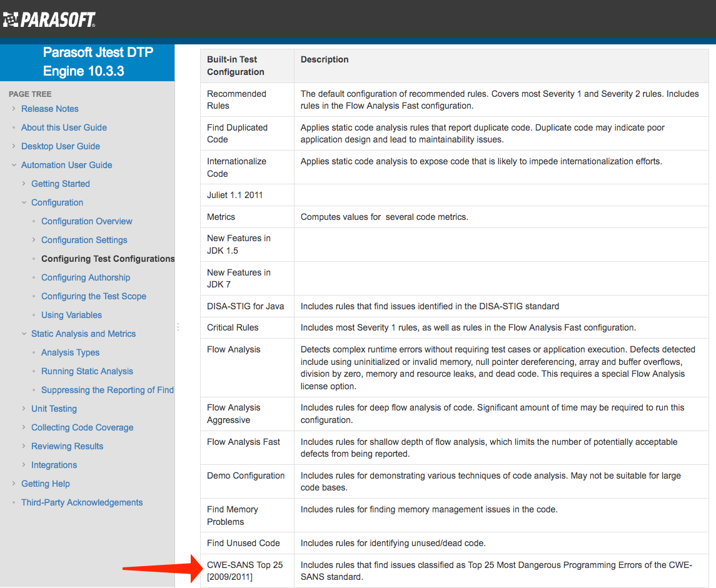The width and height of the screenshot is (716, 588).
Task: Select the Internationalize Code cell
Action: (247, 167)
